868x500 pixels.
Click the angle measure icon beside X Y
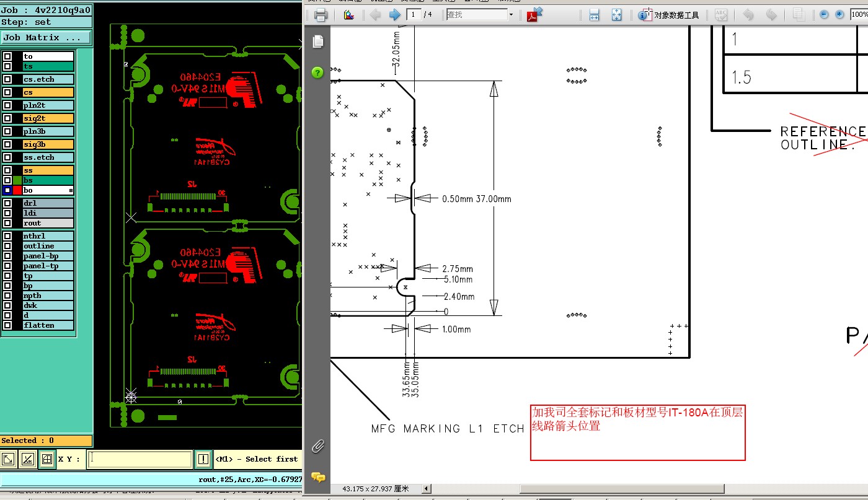[27, 459]
